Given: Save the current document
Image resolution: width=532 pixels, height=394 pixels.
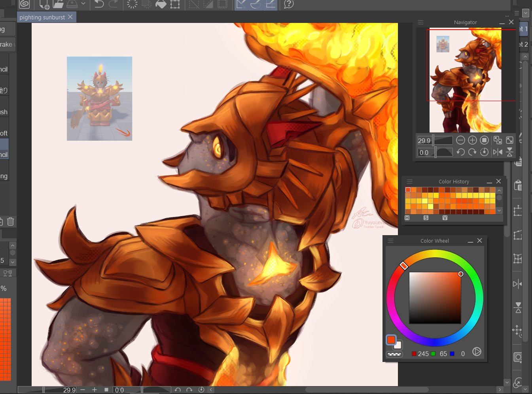Looking at the screenshot, I should tap(72, 4).
